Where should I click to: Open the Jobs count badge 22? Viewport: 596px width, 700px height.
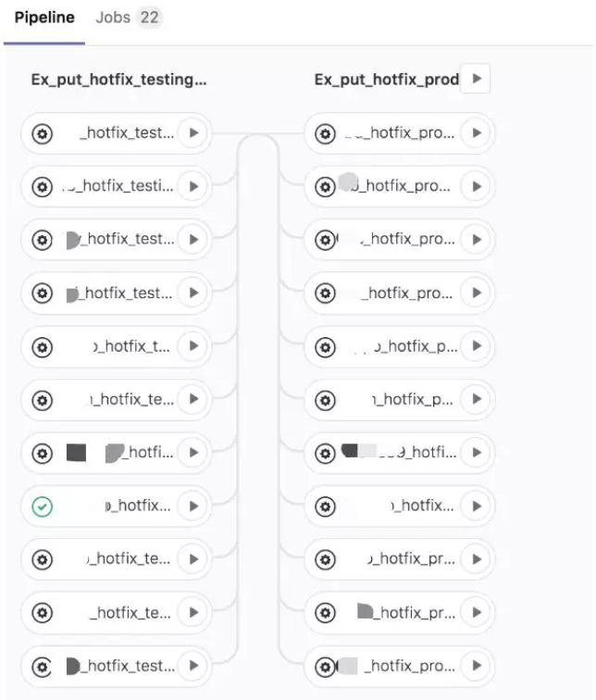(149, 18)
